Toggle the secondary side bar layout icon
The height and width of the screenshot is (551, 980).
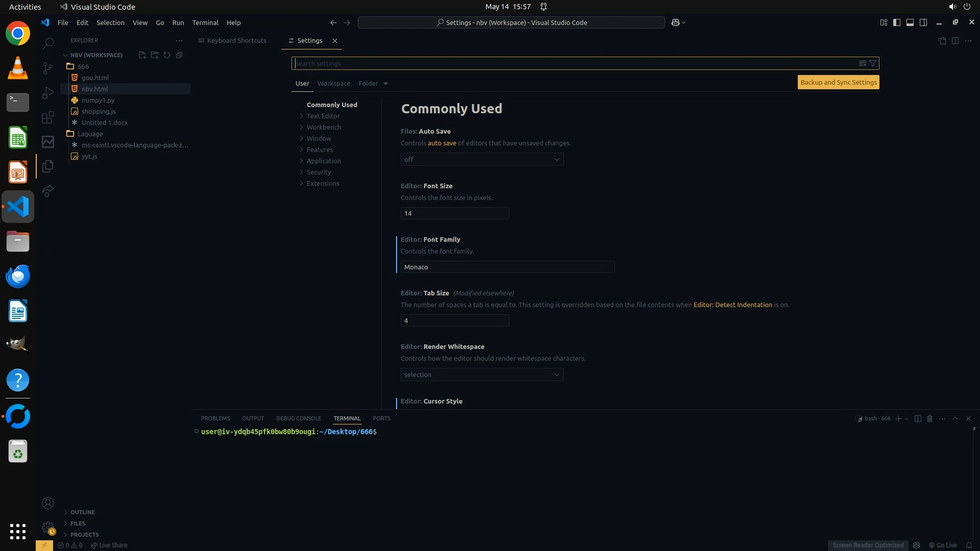(923, 22)
